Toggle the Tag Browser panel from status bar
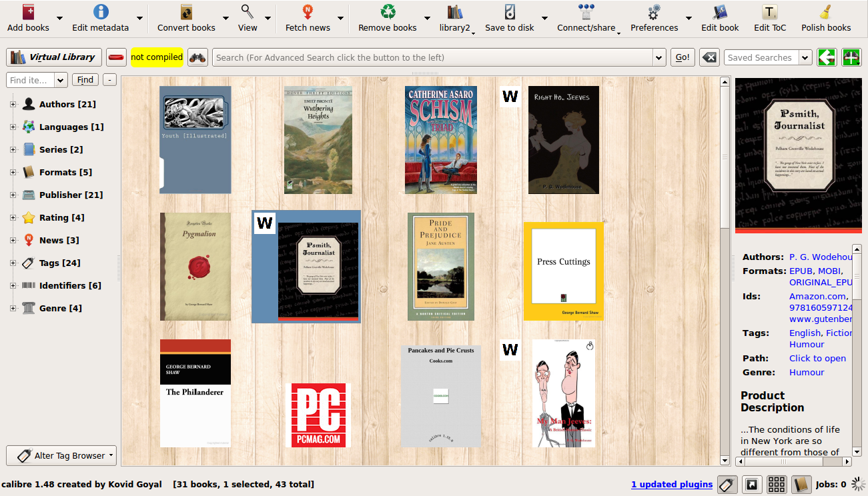Screen dimensions: 868x496 727,485
